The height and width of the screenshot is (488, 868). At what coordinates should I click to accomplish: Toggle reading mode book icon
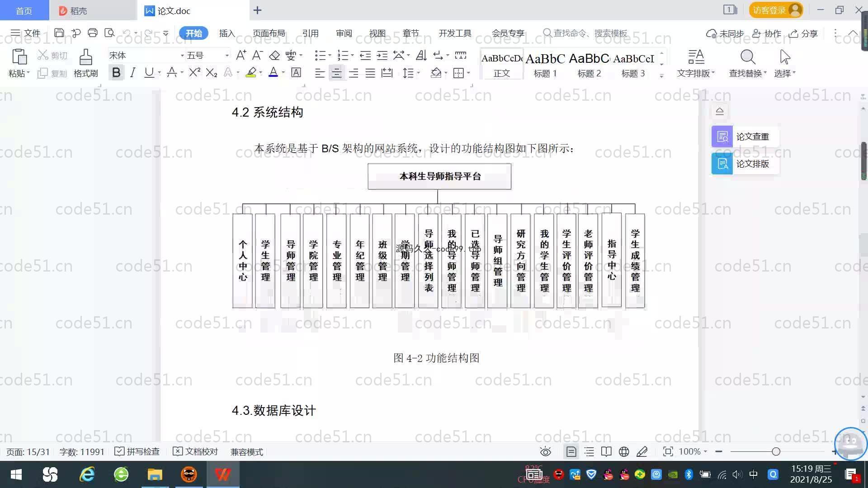(606, 451)
